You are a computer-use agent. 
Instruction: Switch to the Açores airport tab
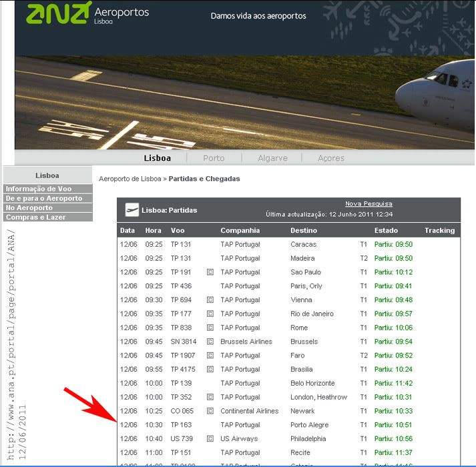coord(331,158)
